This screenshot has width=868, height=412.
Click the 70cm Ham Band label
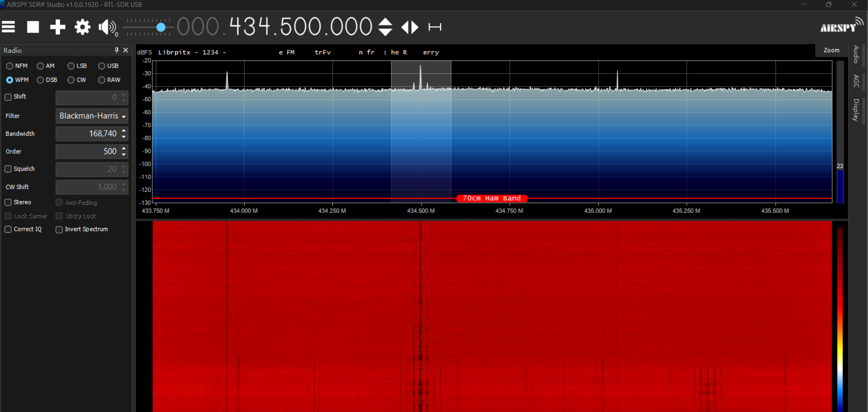click(x=492, y=198)
